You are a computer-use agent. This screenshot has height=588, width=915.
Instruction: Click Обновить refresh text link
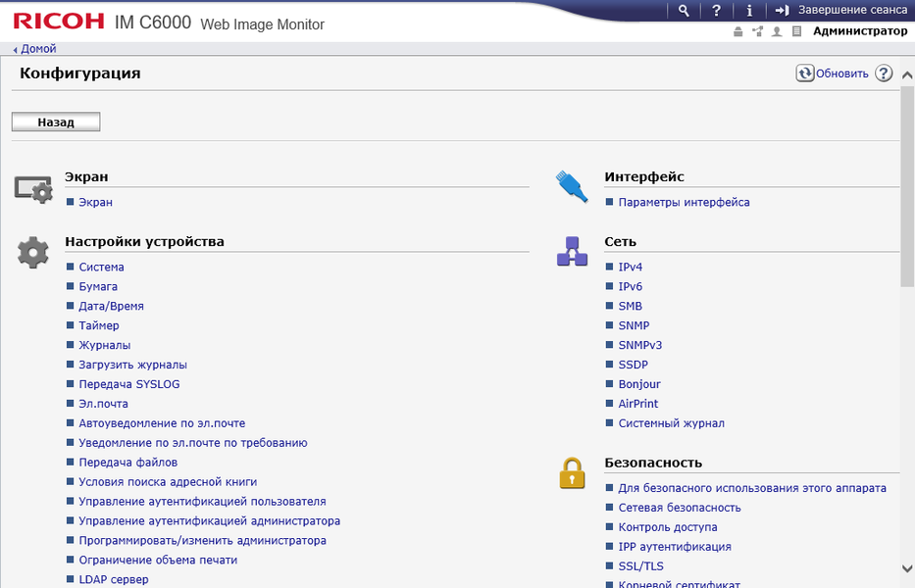pyautogui.click(x=842, y=73)
